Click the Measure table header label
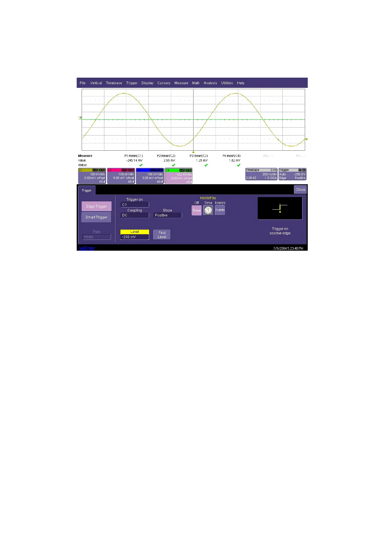This screenshot has height=554, width=392. click(x=85, y=156)
